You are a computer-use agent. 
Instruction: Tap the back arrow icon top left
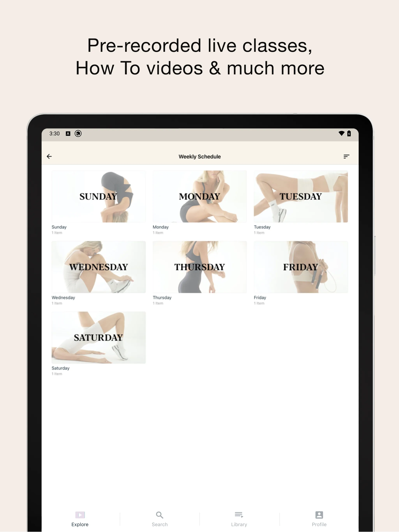pos(51,156)
